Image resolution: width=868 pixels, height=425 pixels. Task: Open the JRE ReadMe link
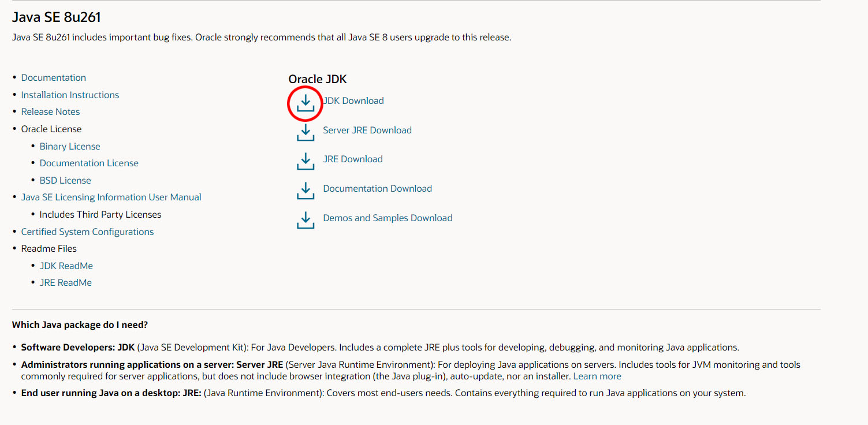point(66,282)
